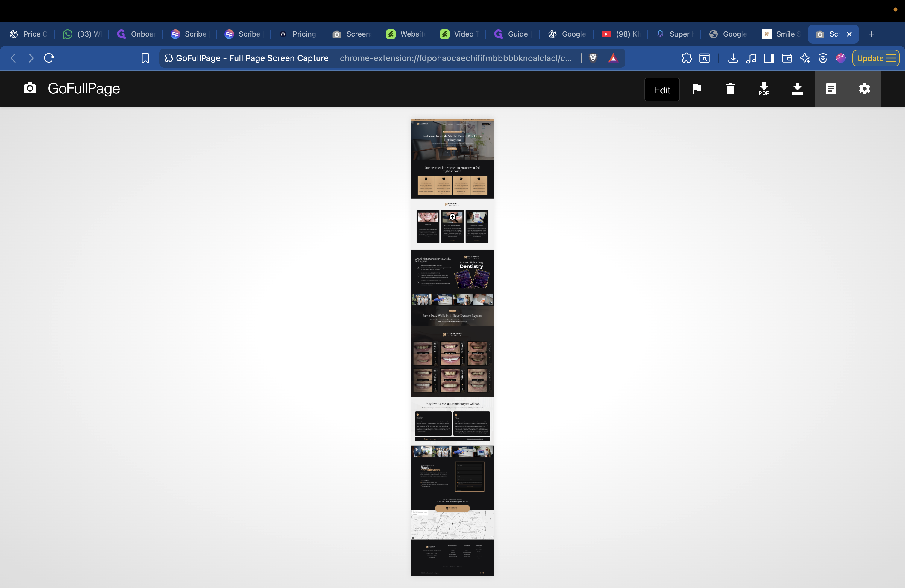Open the extensions puzzle piece icon
Image resolution: width=905 pixels, height=588 pixels.
[x=687, y=58]
